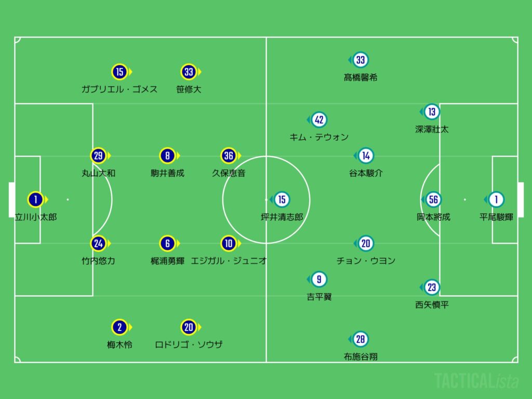This screenshot has width=532, height=399.
Task: Click the 髙橋馨希 name label
Action: pyautogui.click(x=361, y=77)
